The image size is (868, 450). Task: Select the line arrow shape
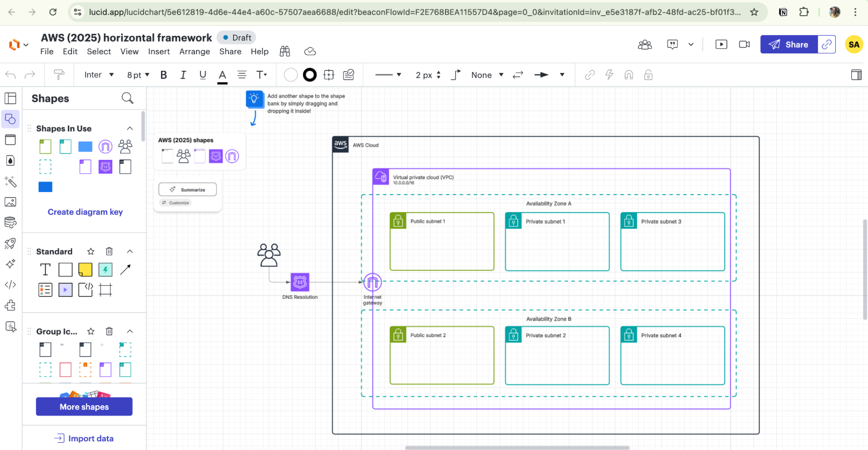(x=125, y=270)
